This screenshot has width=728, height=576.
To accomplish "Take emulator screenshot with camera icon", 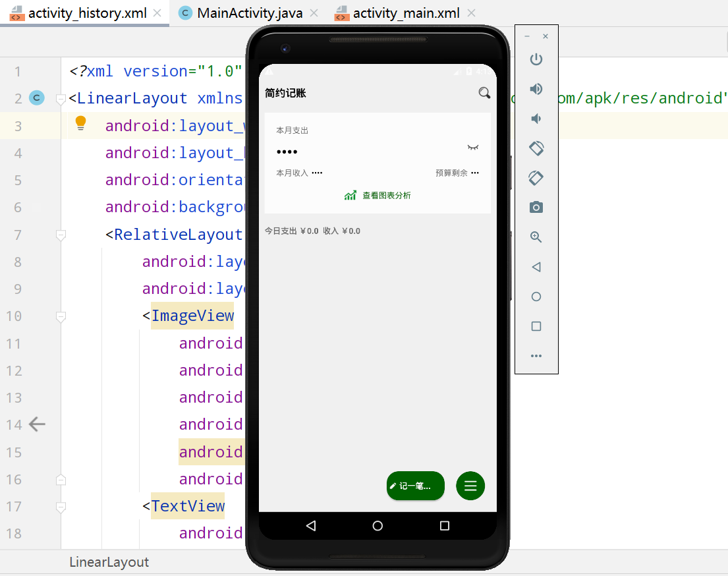I will (536, 207).
